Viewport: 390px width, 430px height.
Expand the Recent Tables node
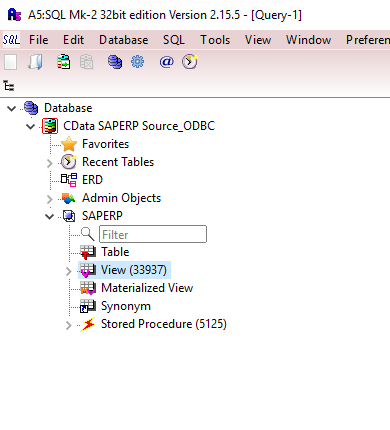point(50,163)
